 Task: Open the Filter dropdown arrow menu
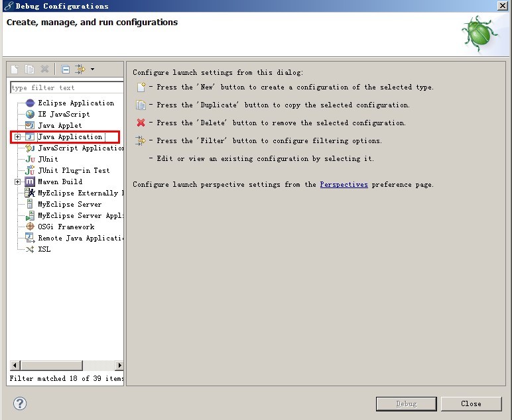click(92, 69)
